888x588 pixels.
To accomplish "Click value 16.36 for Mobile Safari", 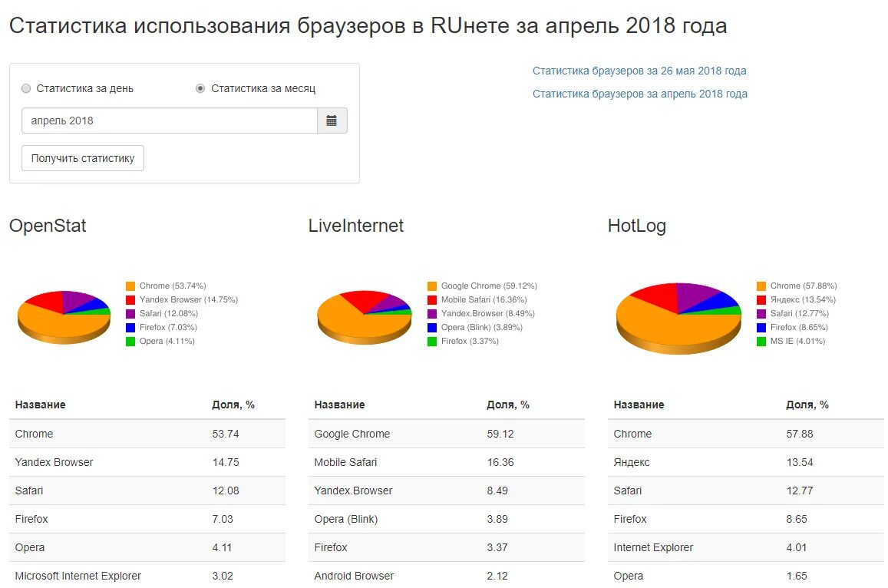I will coord(500,462).
